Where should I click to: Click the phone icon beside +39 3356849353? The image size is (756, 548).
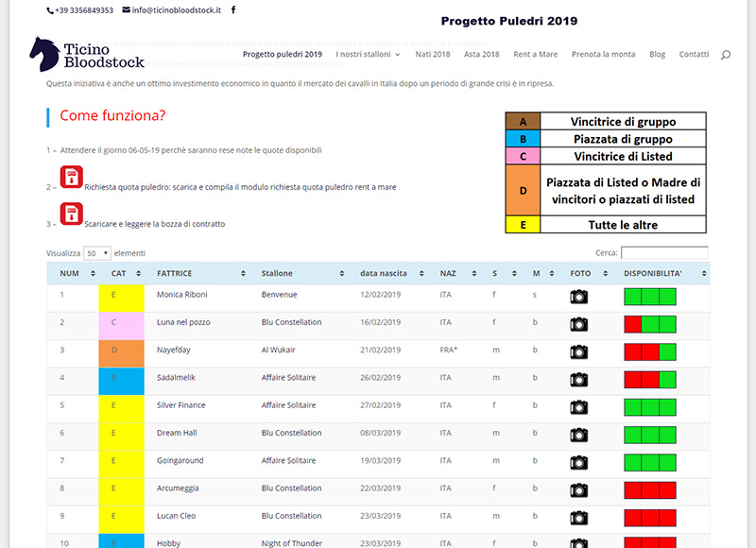(50, 10)
